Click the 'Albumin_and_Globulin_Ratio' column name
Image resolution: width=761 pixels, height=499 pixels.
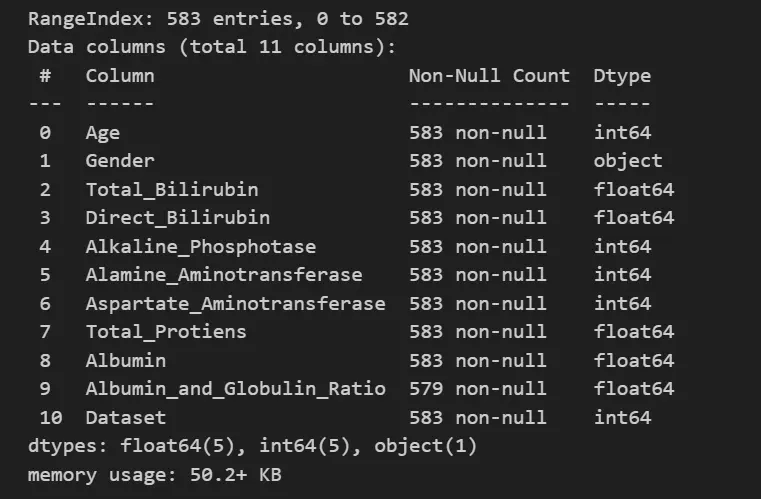pos(235,388)
